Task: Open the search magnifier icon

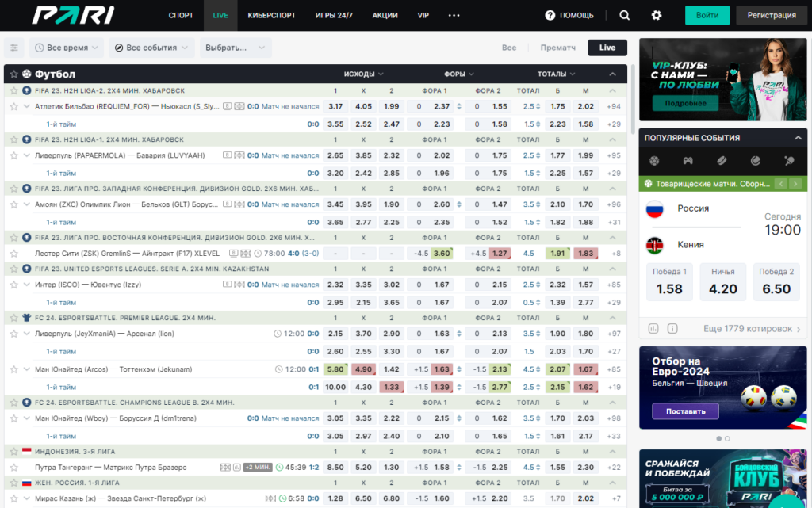Action: 625,16
